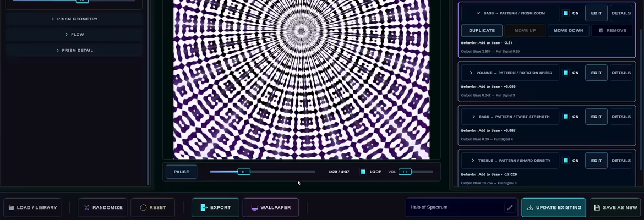Open Details for Bass Twist Strength
This screenshot has height=220, width=644.
coord(621,117)
